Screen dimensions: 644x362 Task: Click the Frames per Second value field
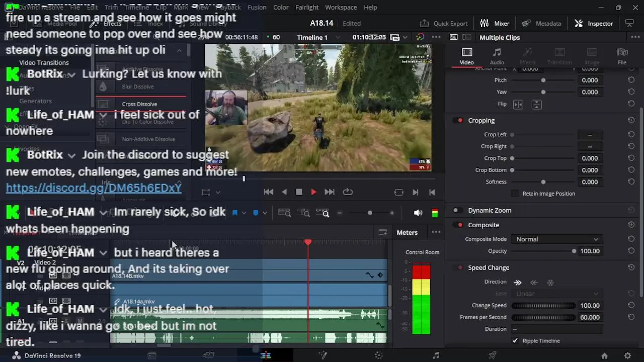[x=590, y=317]
